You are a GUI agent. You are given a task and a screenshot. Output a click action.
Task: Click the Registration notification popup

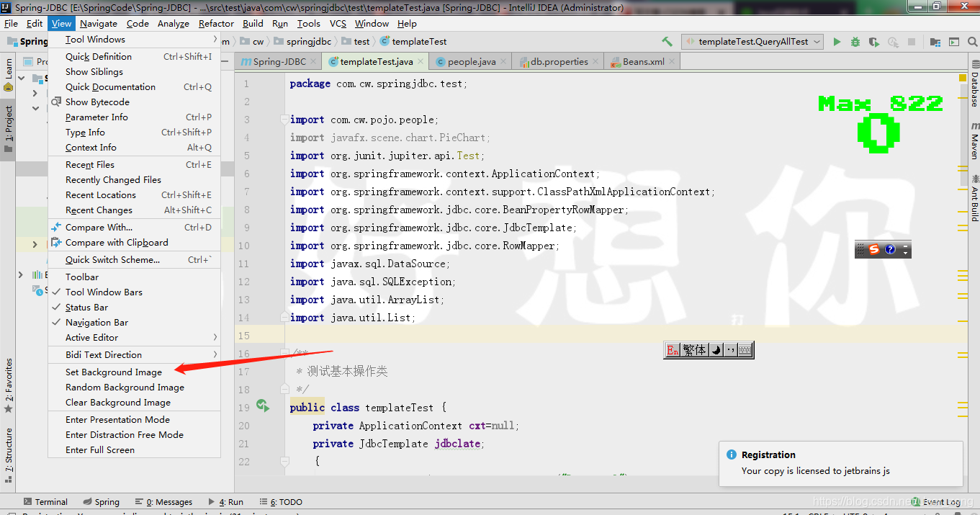(841, 463)
